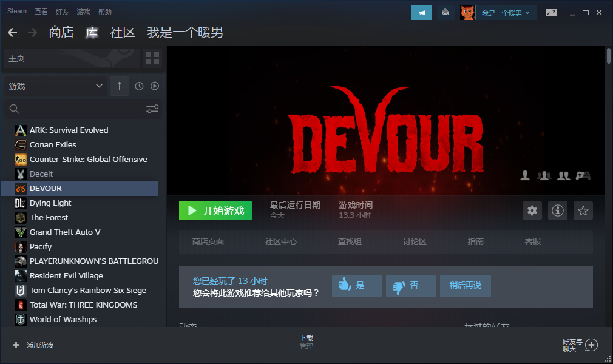This screenshot has height=364, width=613.
Task: Click the thumbs up 是 button
Action: pyautogui.click(x=357, y=286)
